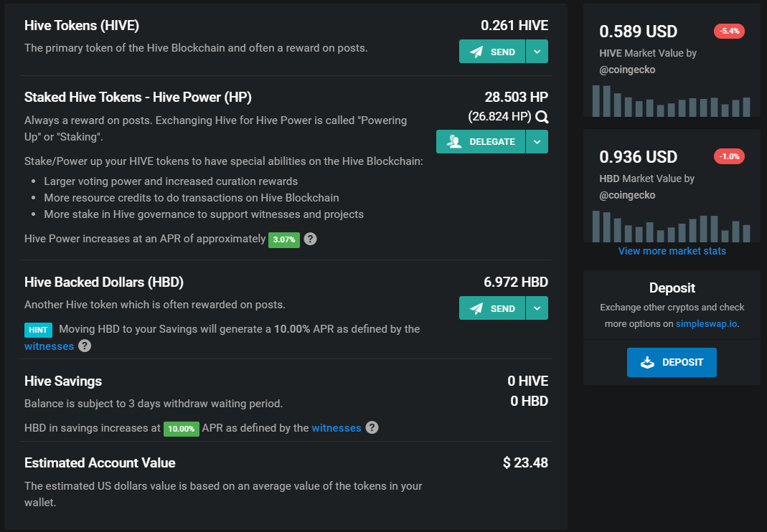Follow the witnesses link in the HBD hint
This screenshot has height=532, width=767.
[49, 346]
